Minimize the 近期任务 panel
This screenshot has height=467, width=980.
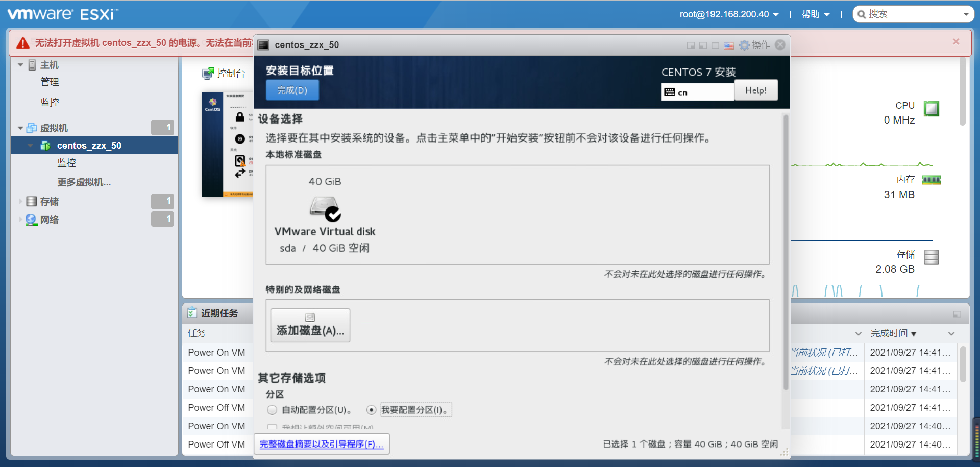(x=957, y=314)
